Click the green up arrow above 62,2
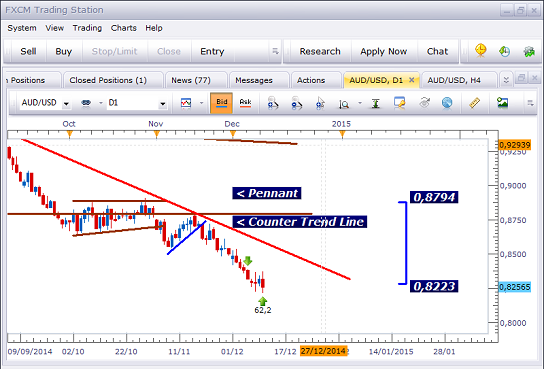 point(263,301)
